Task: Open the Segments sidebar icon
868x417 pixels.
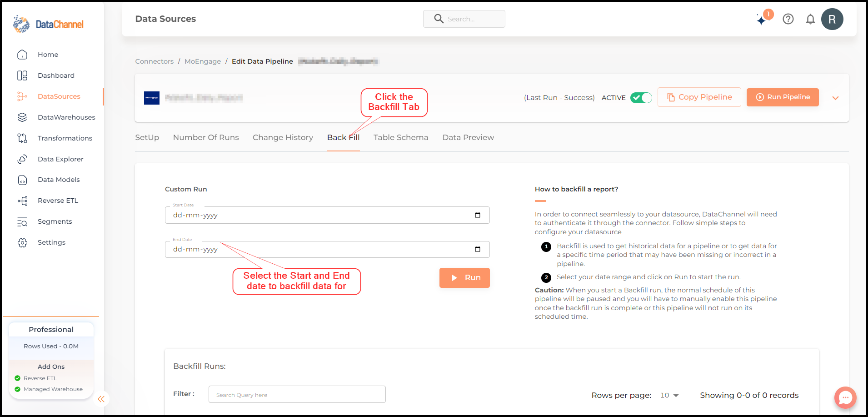Action: [22, 221]
